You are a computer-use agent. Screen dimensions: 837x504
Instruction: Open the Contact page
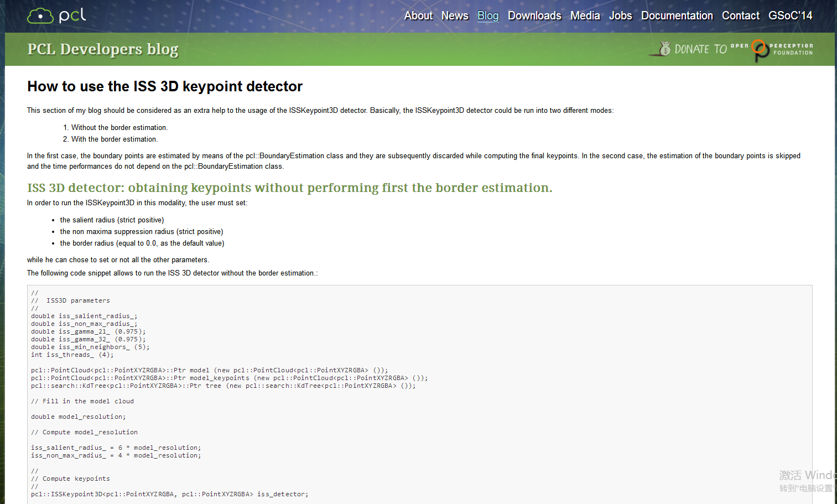(741, 16)
